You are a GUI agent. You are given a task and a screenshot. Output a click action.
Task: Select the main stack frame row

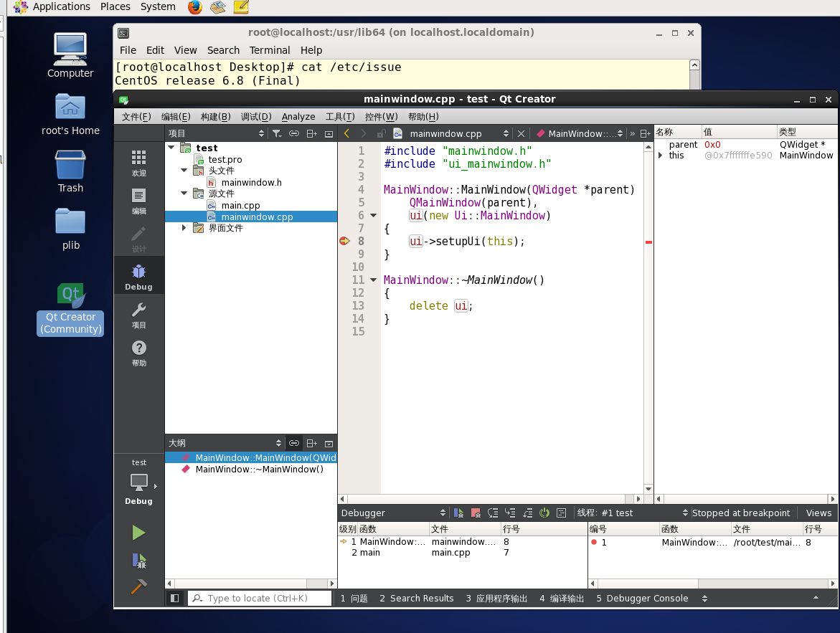click(462, 552)
